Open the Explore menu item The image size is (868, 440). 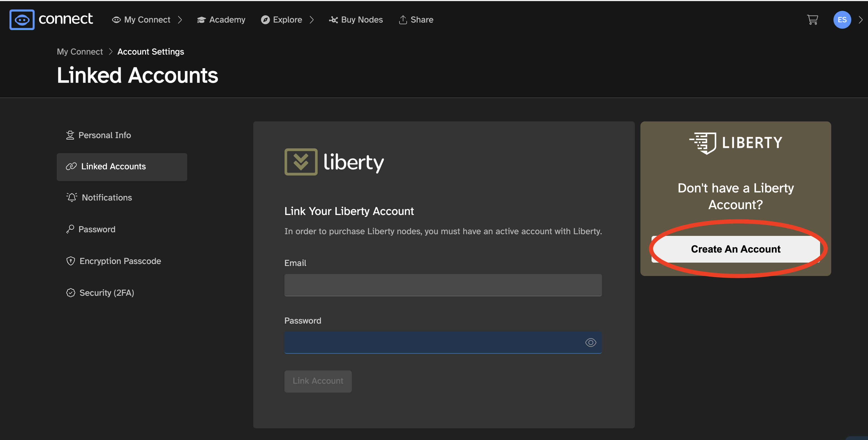(x=281, y=20)
